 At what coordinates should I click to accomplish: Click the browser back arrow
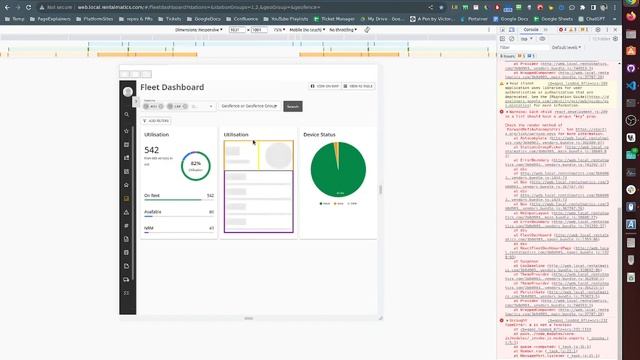tap(7, 7)
